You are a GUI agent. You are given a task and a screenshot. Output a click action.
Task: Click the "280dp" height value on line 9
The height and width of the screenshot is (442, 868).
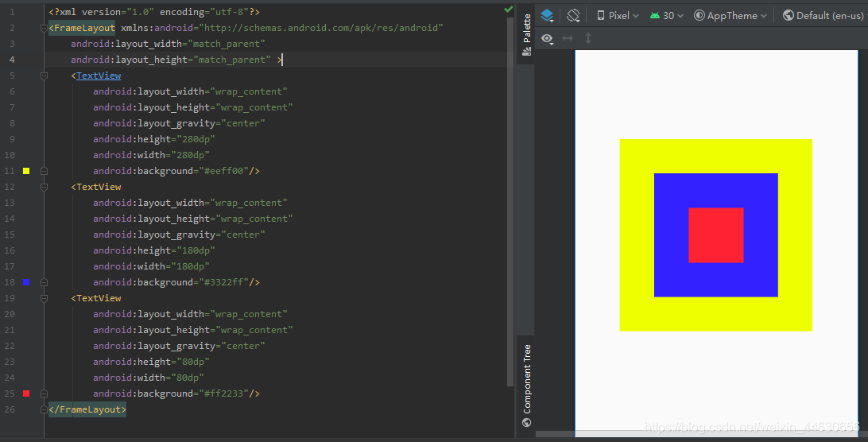tap(196, 139)
